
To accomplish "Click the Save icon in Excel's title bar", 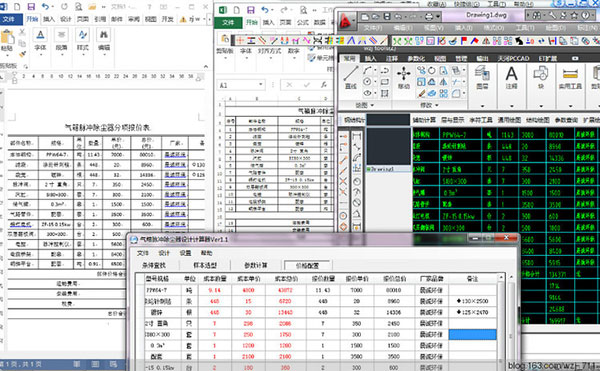I will pos(251,10).
